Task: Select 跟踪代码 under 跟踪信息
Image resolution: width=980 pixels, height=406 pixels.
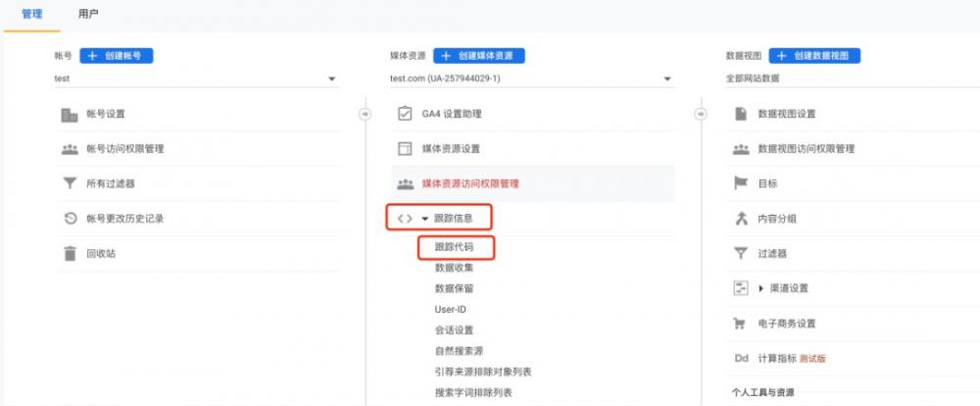Action: click(x=455, y=247)
